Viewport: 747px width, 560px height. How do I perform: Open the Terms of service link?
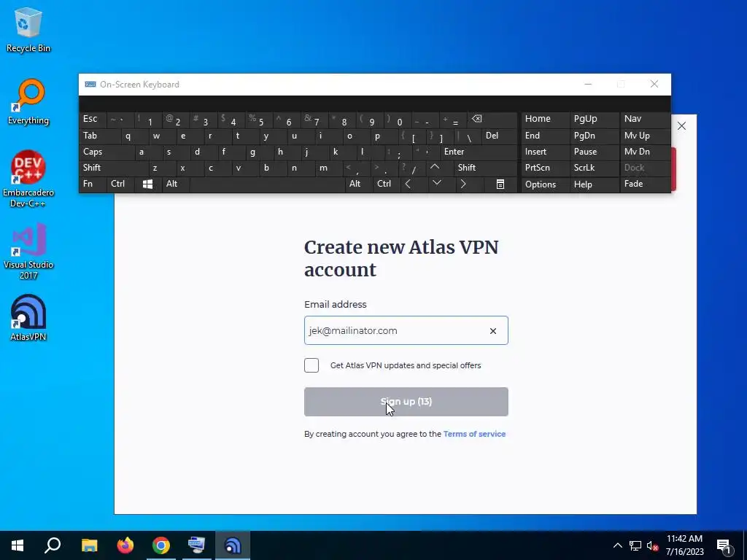click(x=474, y=434)
